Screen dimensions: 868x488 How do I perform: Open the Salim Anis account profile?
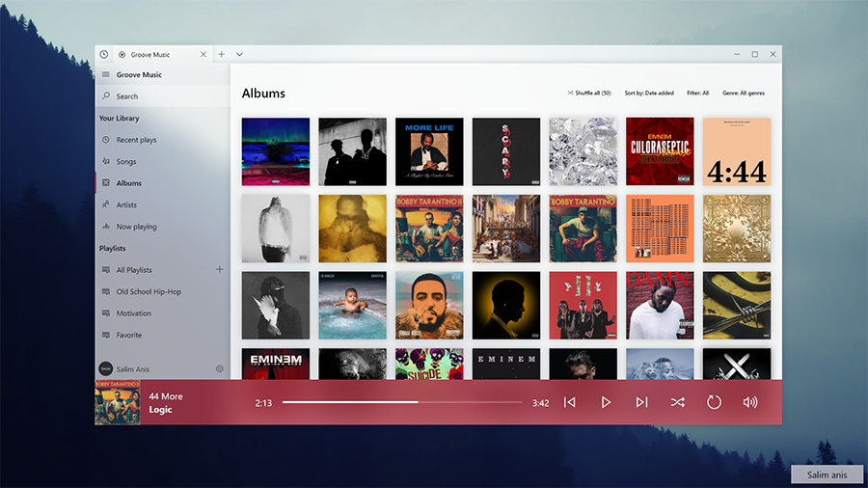[124, 369]
